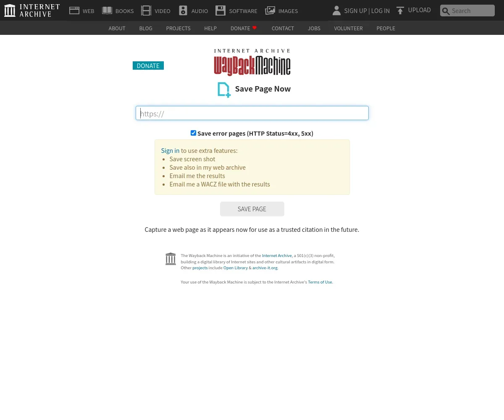
Task: Click the Web window icon
Action: 74,10
